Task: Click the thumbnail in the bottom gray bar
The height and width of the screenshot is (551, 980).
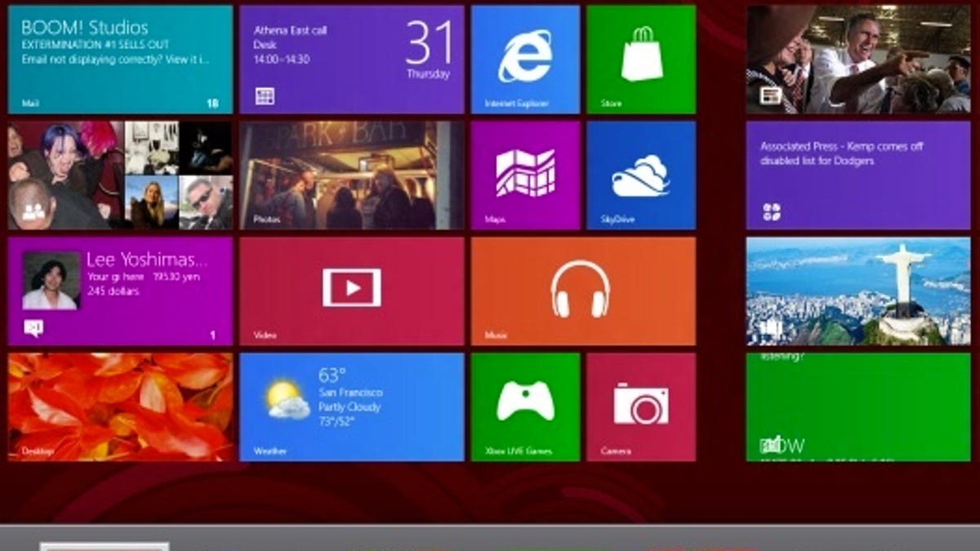Action: point(105,546)
